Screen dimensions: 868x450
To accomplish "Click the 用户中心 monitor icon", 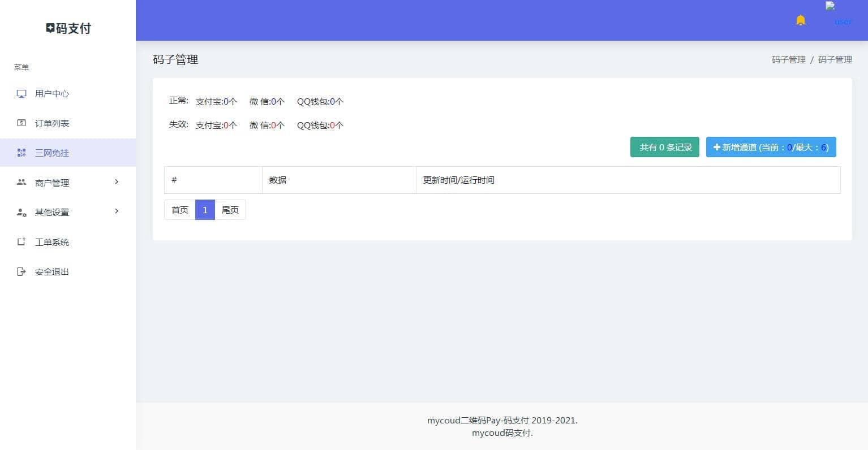I will click(x=22, y=94).
